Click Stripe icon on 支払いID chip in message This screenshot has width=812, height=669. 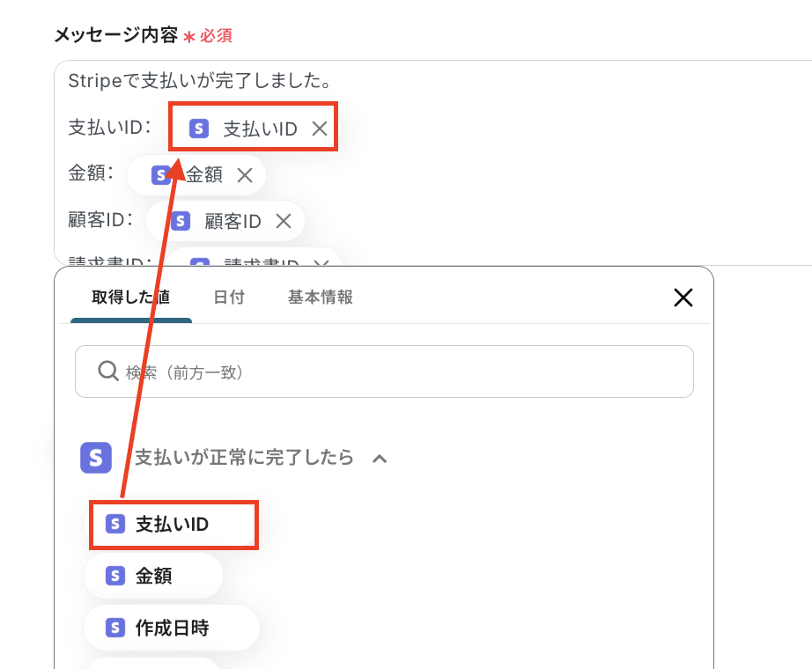point(199,129)
